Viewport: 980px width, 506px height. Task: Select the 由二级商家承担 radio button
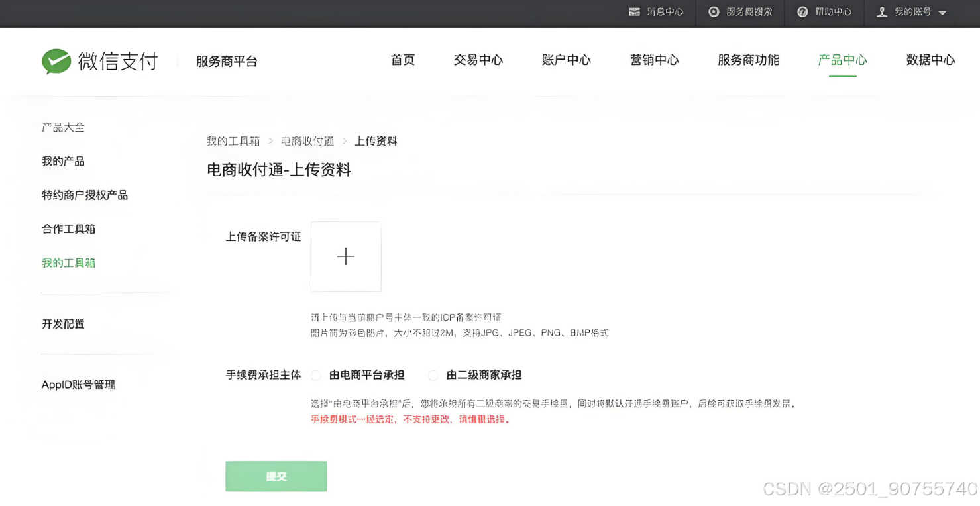click(433, 376)
